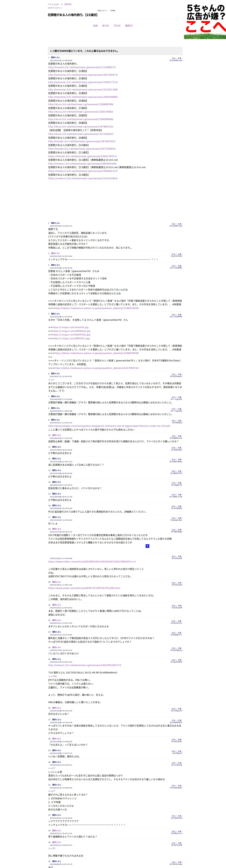Viewport: 226px width, 868px height.
Task: Click 垢版 on post 32
Action: click(x=173, y=816)
